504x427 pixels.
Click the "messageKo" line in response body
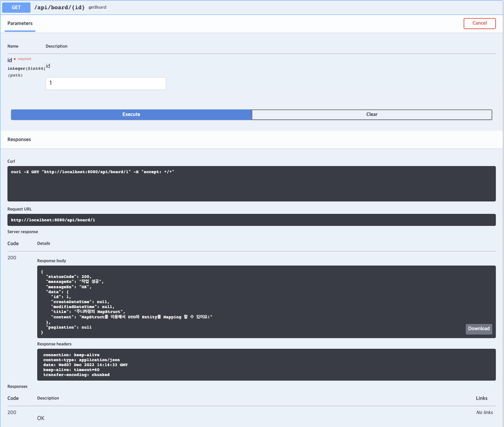[x=75, y=282]
